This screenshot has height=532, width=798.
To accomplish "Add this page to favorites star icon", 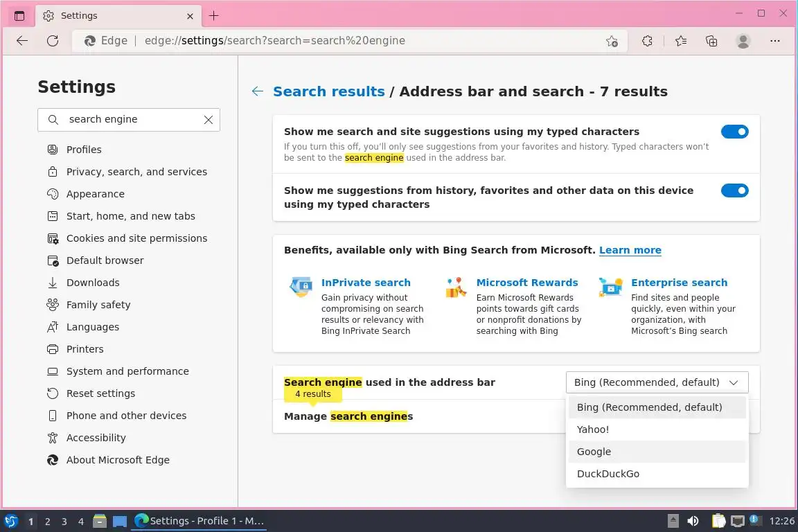I will point(612,42).
